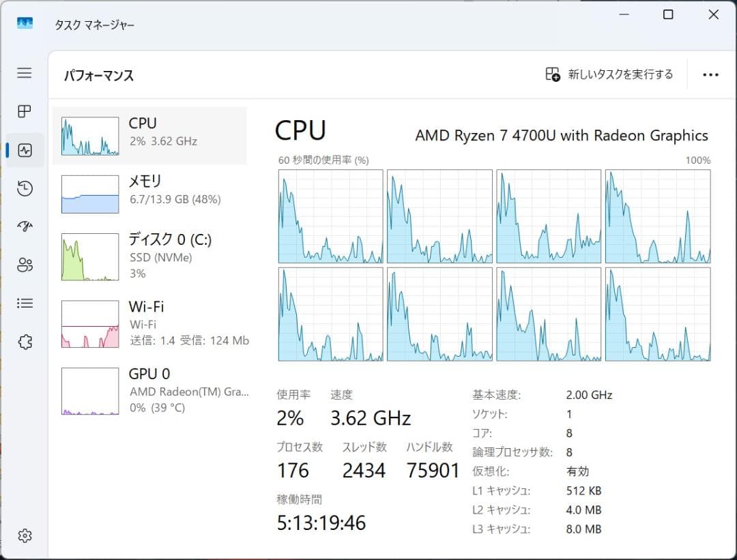This screenshot has height=560, width=737.
Task: Click the top-left per-core CPU graph
Action: (x=330, y=216)
